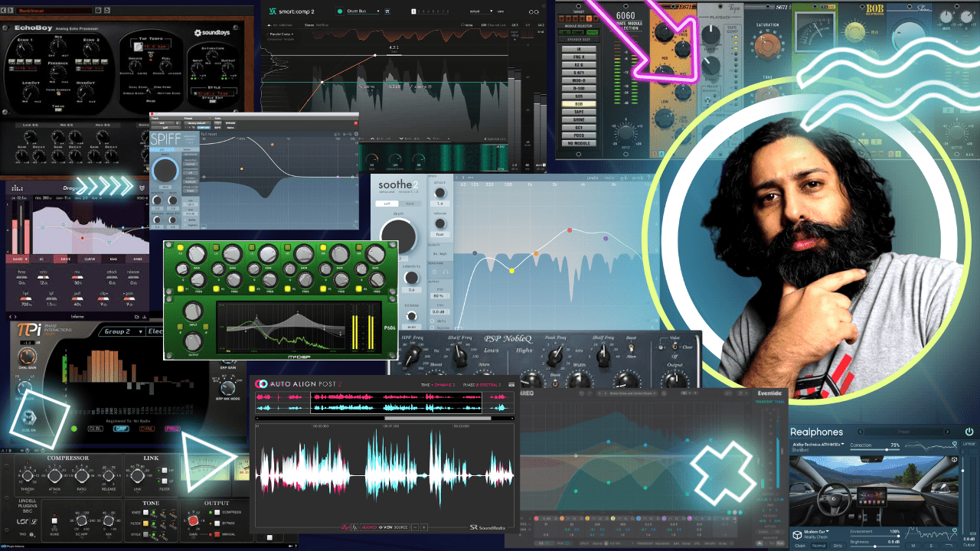Screen dimensions: 980x551
Task: Choose the BOB module in selector
Action: tap(579, 104)
